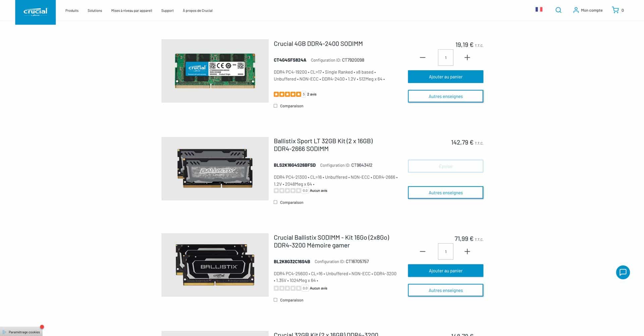Open the search magnifier icon
This screenshot has height=336, width=644.
click(x=558, y=10)
